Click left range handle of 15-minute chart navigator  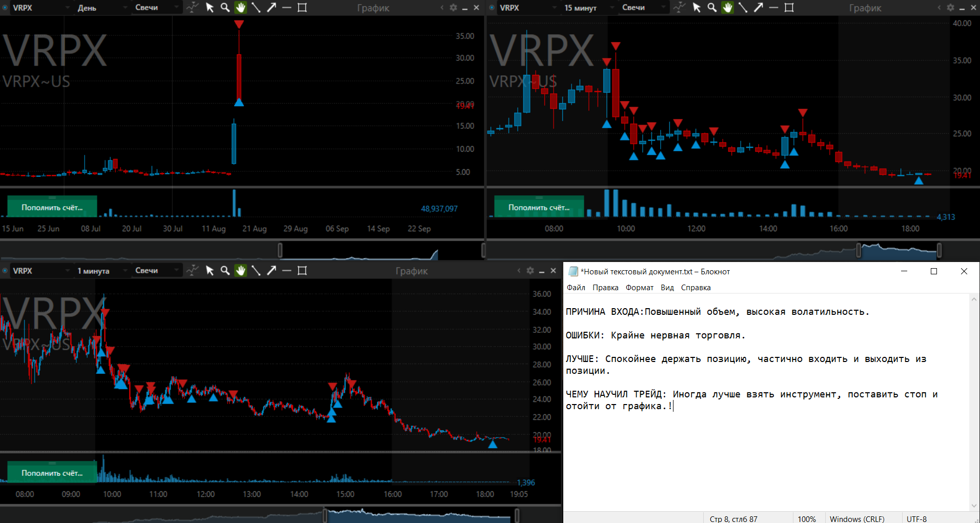[x=859, y=250]
